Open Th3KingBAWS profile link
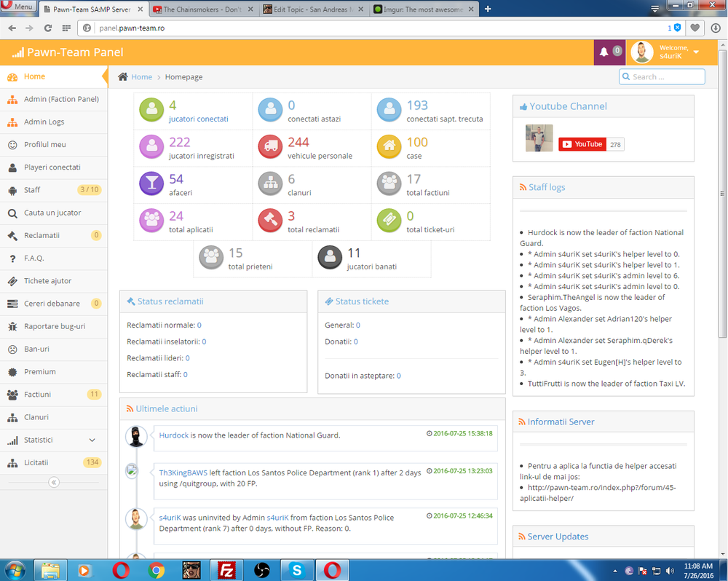The width and height of the screenshot is (728, 581). pyautogui.click(x=183, y=473)
